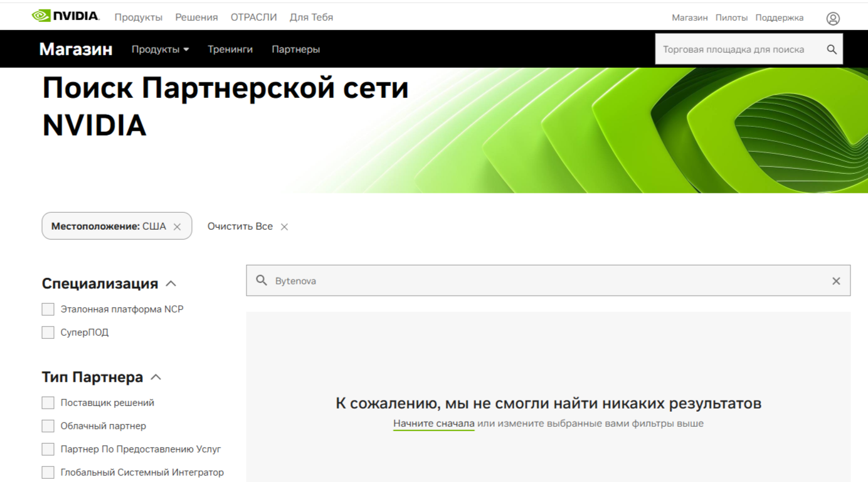This screenshot has height=482, width=868.
Task: Click the X next to Очистить Все
Action: tap(284, 227)
